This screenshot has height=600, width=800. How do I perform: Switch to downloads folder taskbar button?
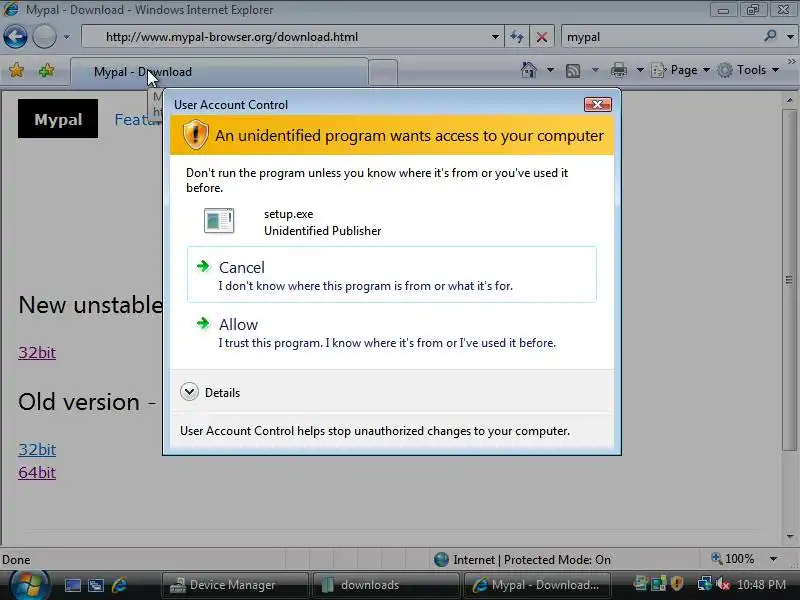385,585
